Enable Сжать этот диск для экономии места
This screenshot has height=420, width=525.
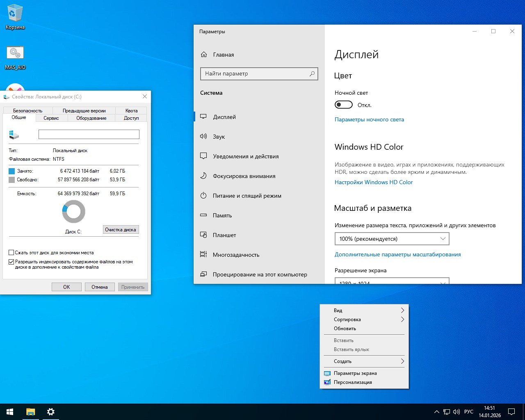click(x=11, y=252)
